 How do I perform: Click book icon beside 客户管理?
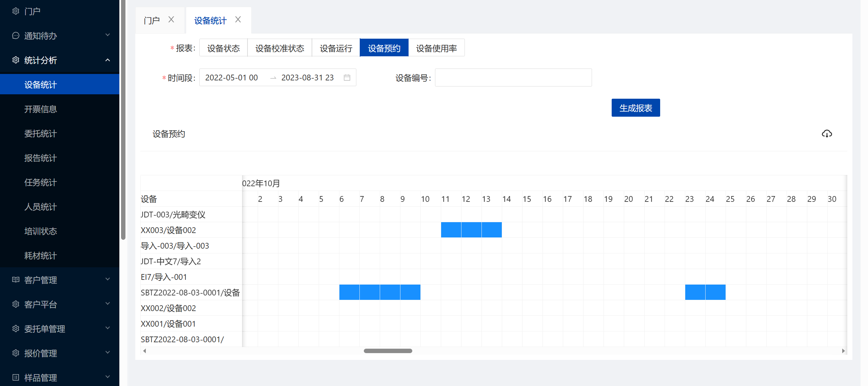coord(16,280)
